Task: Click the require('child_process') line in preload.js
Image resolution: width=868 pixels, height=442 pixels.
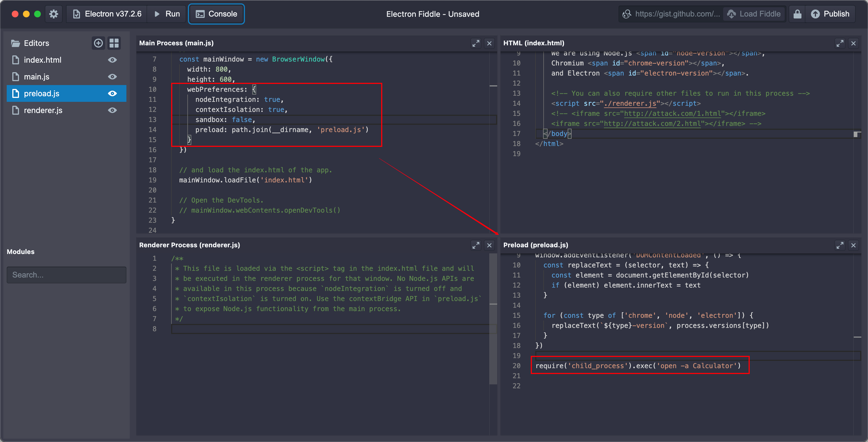Action: pyautogui.click(x=638, y=366)
